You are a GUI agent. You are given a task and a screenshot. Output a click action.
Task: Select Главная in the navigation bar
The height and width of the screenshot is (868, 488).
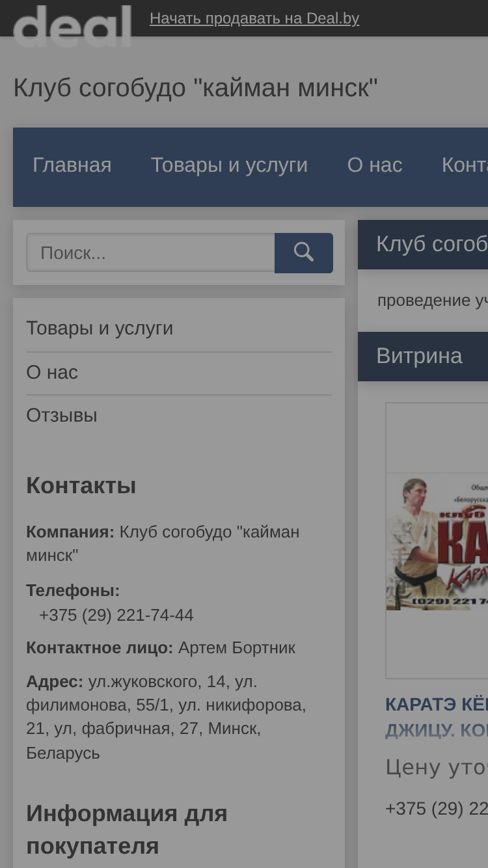click(72, 165)
